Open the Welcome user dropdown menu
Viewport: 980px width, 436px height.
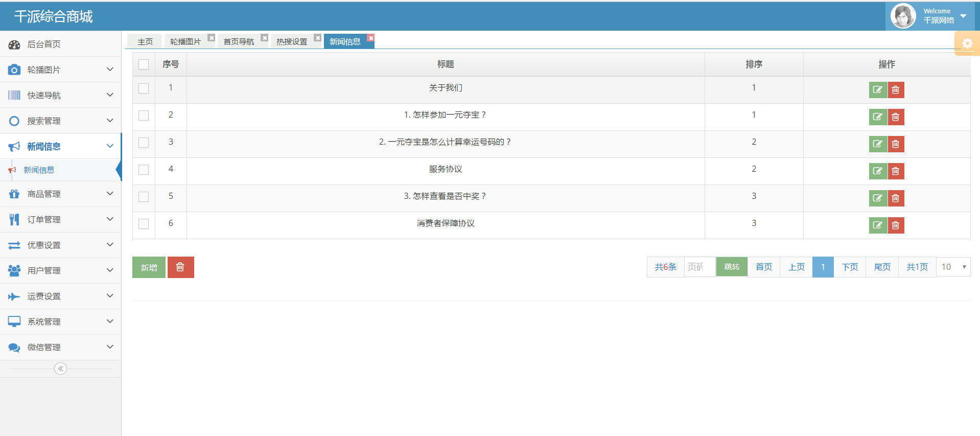click(963, 16)
